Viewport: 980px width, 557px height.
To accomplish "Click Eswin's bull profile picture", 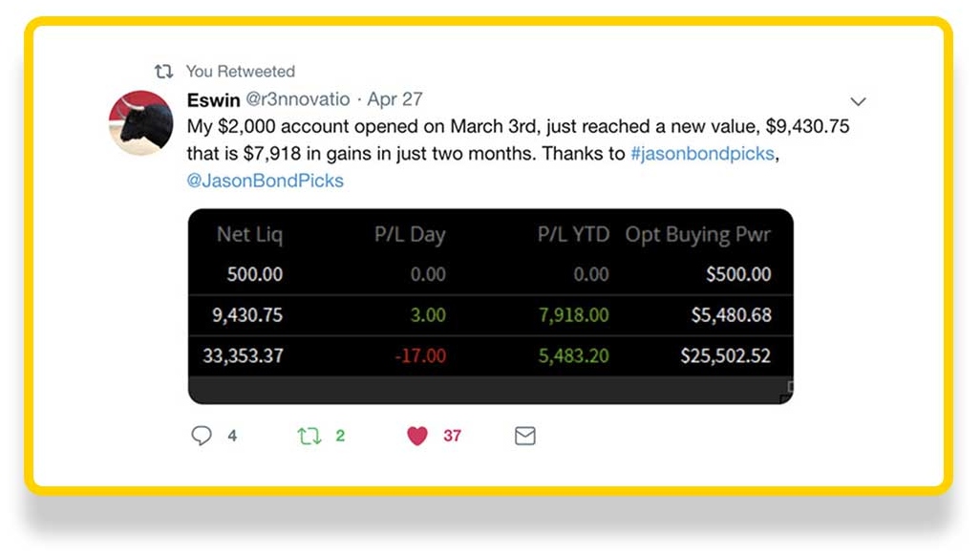I will (x=140, y=122).
